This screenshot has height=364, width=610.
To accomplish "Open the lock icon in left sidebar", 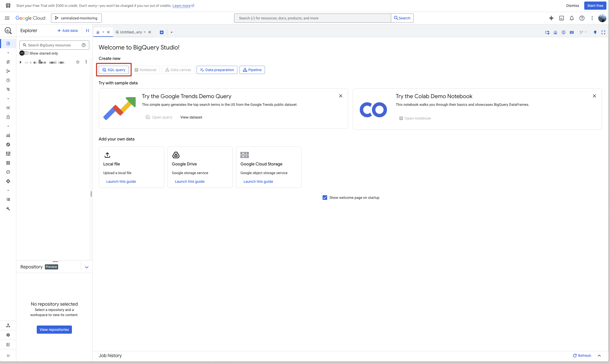I will [x=8, y=117].
